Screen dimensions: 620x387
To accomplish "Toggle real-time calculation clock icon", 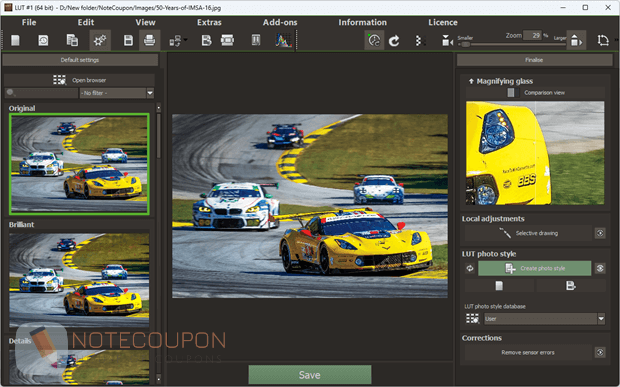I will click(374, 40).
